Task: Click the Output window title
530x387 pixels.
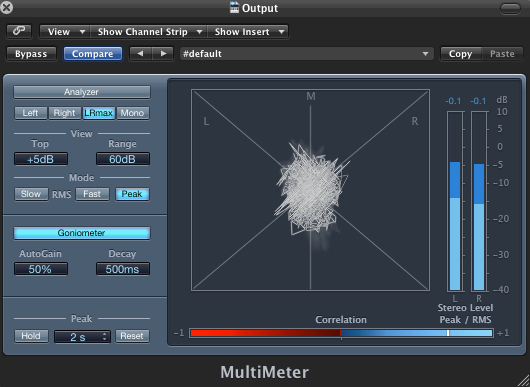Action: (x=260, y=8)
